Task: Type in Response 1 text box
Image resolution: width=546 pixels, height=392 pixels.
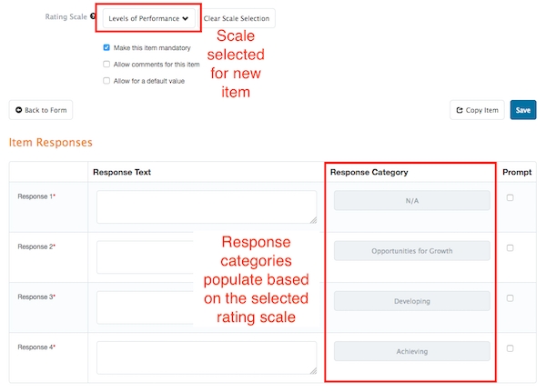Action: click(x=207, y=206)
